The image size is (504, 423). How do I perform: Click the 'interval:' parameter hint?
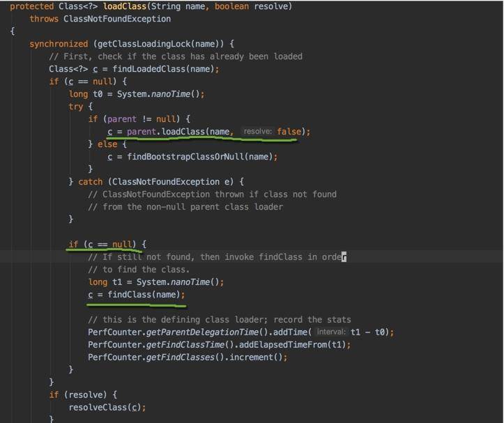(330, 332)
